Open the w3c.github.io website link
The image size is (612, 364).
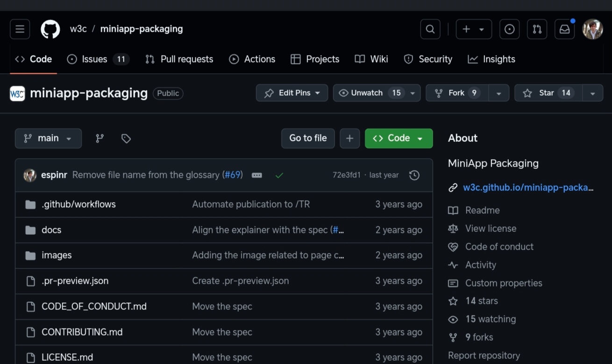click(528, 188)
